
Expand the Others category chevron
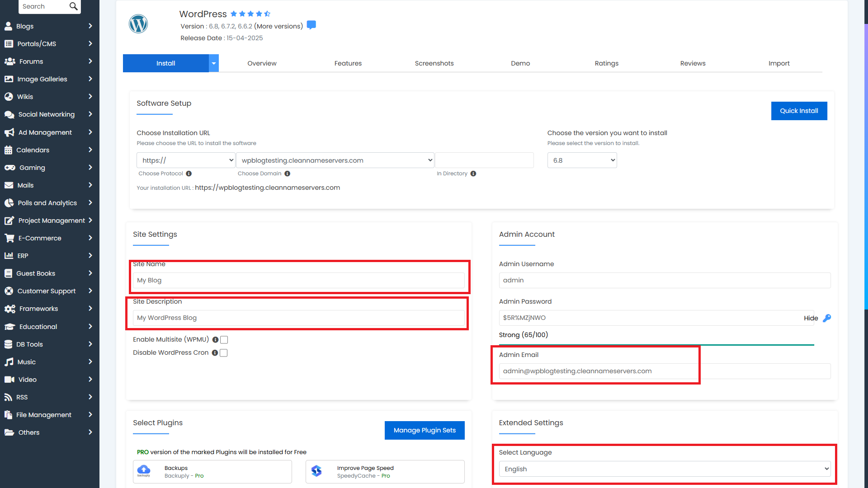[90, 432]
